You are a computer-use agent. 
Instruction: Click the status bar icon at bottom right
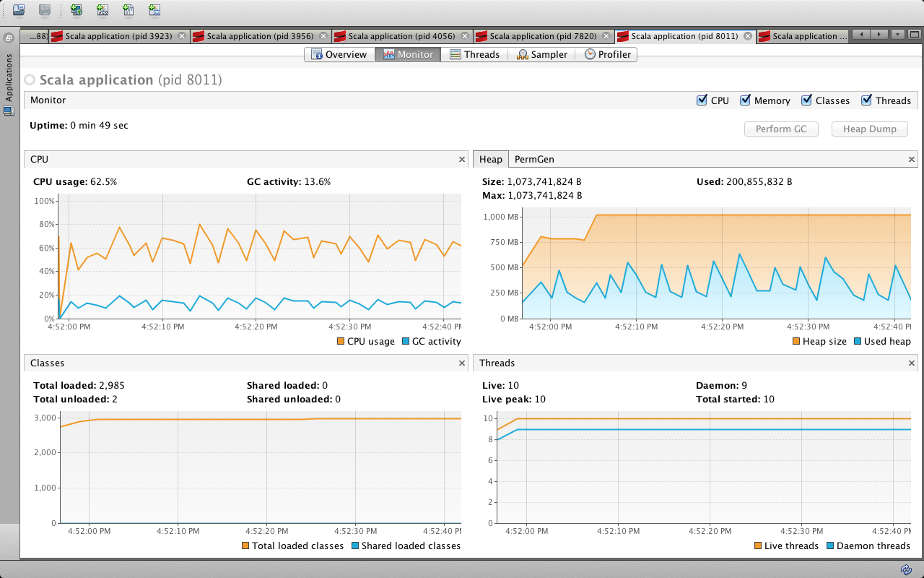(905, 569)
